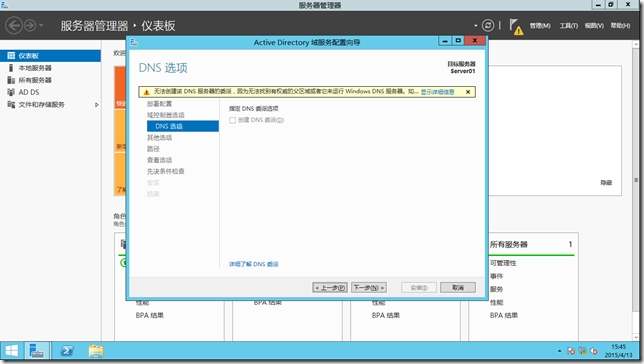The width and height of the screenshot is (644, 364).
Task: Click the AD DS icon in sidebar
Action: tap(11, 92)
